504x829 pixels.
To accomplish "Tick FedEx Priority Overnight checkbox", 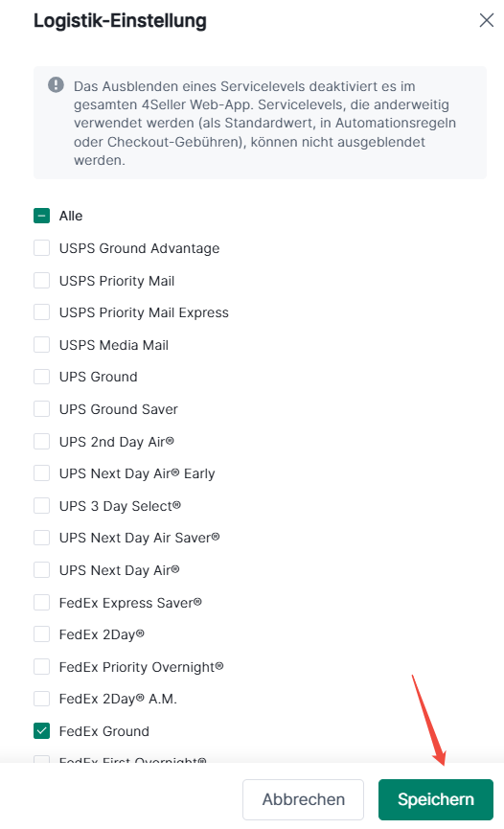I will click(x=42, y=667).
